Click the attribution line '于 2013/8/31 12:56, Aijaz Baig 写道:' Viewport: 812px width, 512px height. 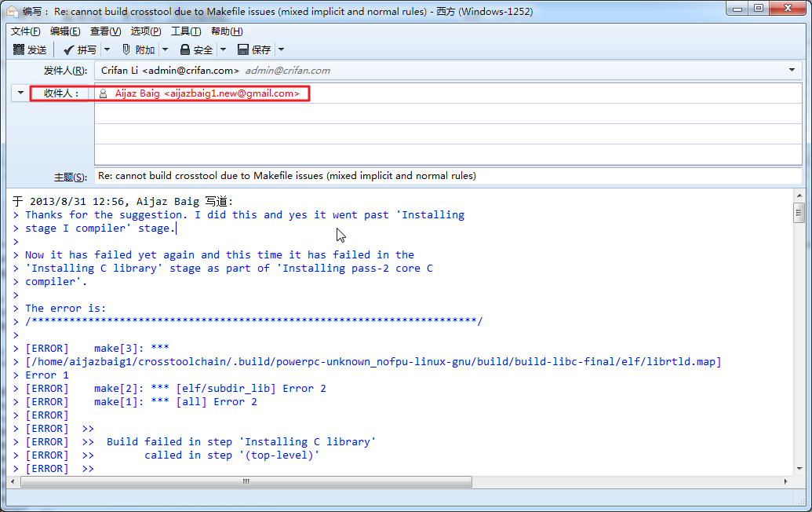coord(122,201)
